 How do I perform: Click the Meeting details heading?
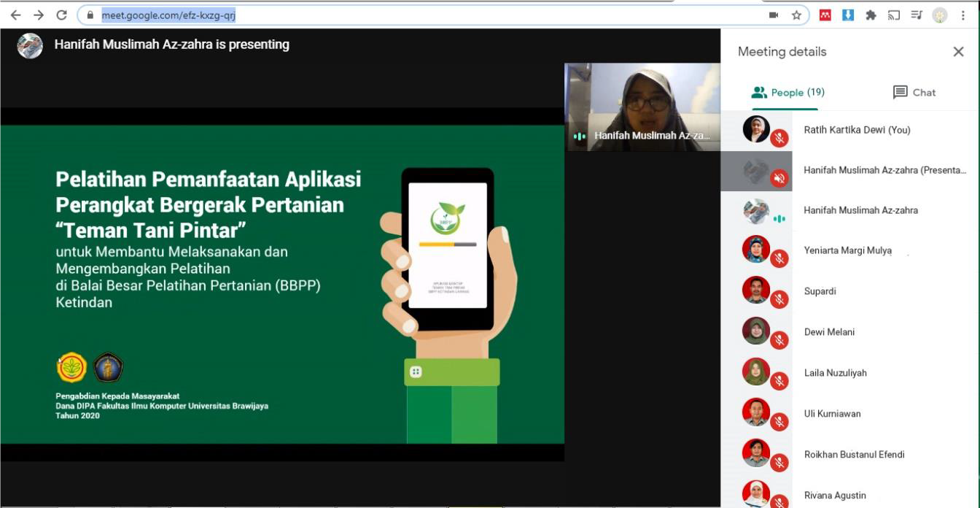(x=782, y=52)
